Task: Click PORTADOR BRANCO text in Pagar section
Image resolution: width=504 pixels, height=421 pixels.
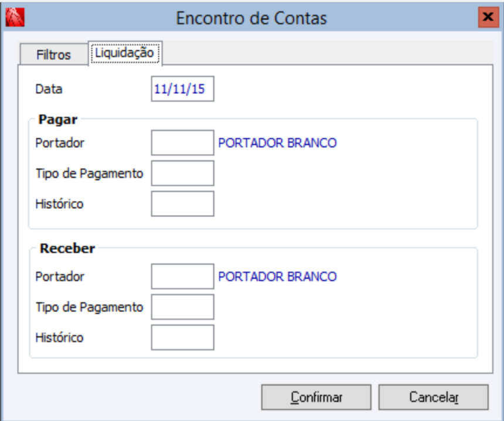Action: [x=277, y=143]
